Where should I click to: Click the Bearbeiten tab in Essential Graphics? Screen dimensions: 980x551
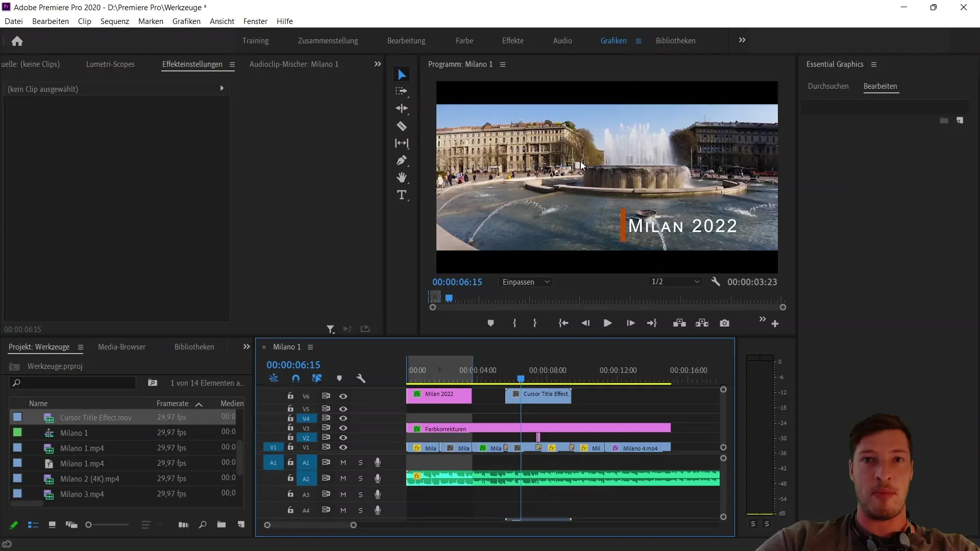(x=880, y=86)
